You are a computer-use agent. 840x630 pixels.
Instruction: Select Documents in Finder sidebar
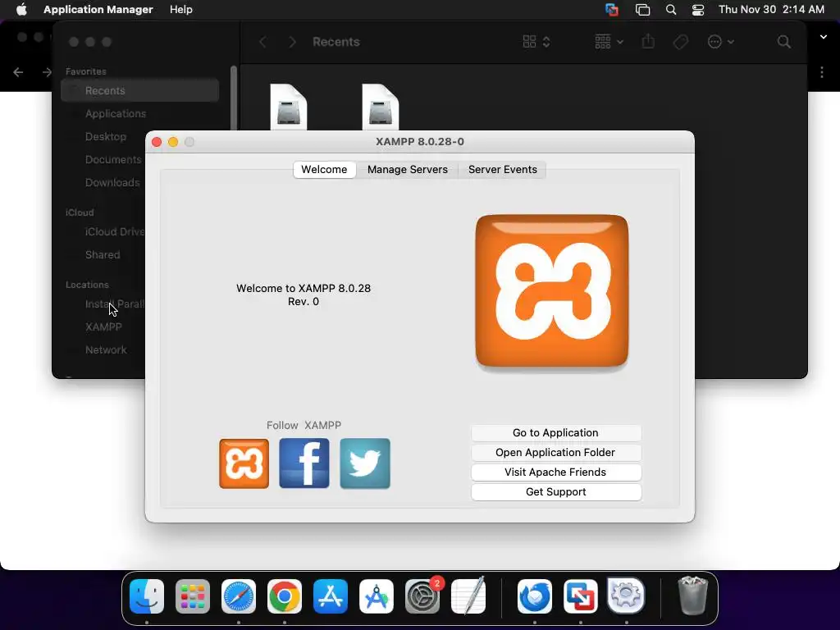113,160
